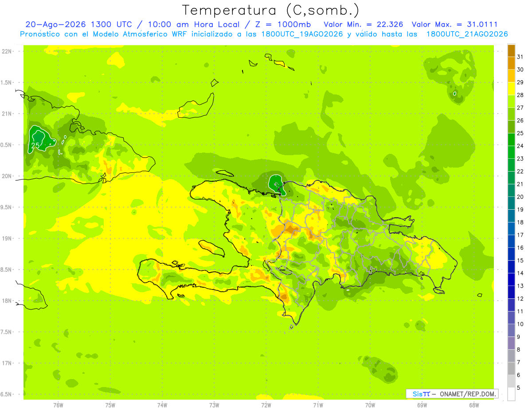
Task: Pick the yellow swatch between 28 and 29
Action: (511, 89)
